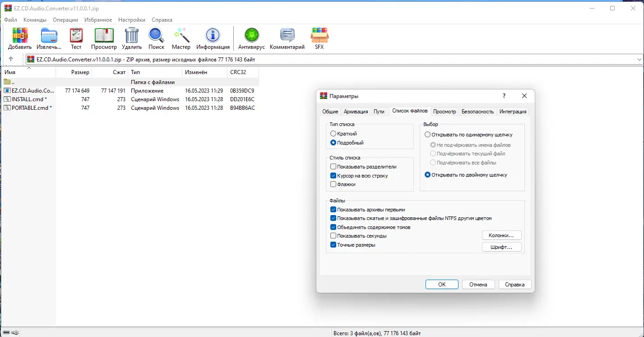Viewport: 644px width, 337px height.
Task: Toggle Курсор на всю строку checkbox
Action: tap(334, 176)
